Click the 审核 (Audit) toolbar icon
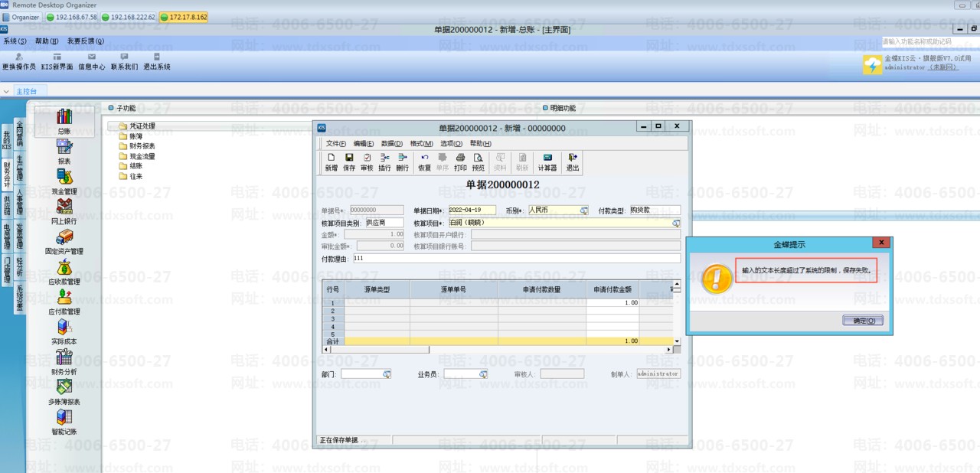The width and height of the screenshot is (980, 473). 367,161
